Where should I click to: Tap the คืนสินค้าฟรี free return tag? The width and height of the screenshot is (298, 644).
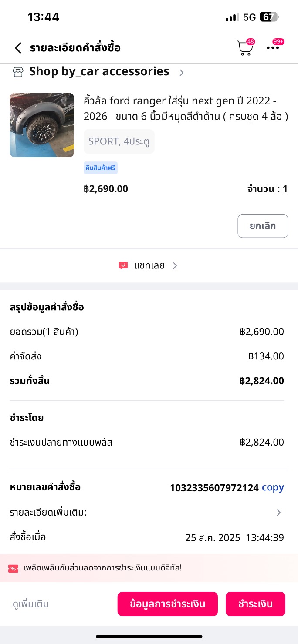coord(101,168)
